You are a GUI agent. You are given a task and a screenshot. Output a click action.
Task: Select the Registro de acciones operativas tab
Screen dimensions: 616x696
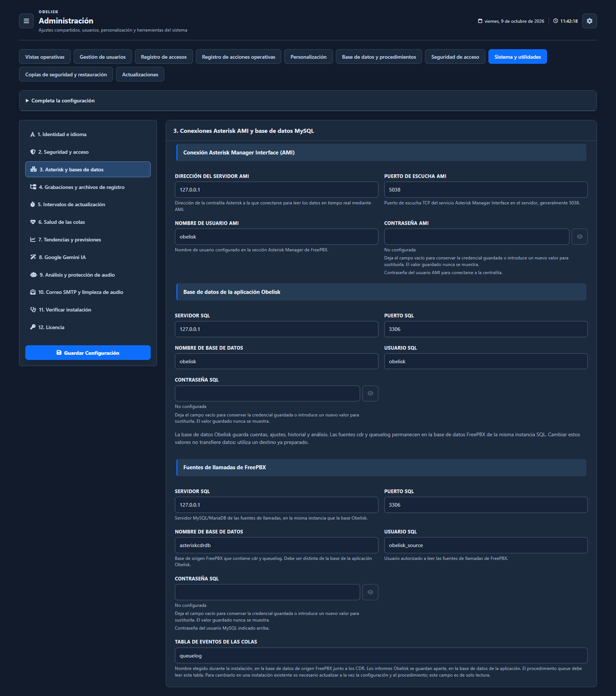[239, 57]
